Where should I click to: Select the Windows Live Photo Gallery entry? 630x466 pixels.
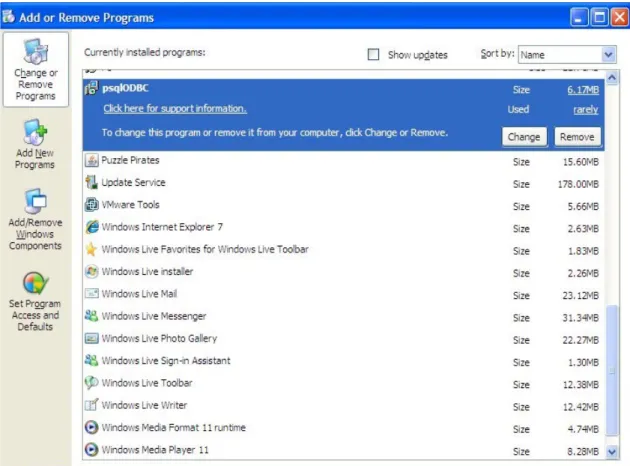(344, 339)
